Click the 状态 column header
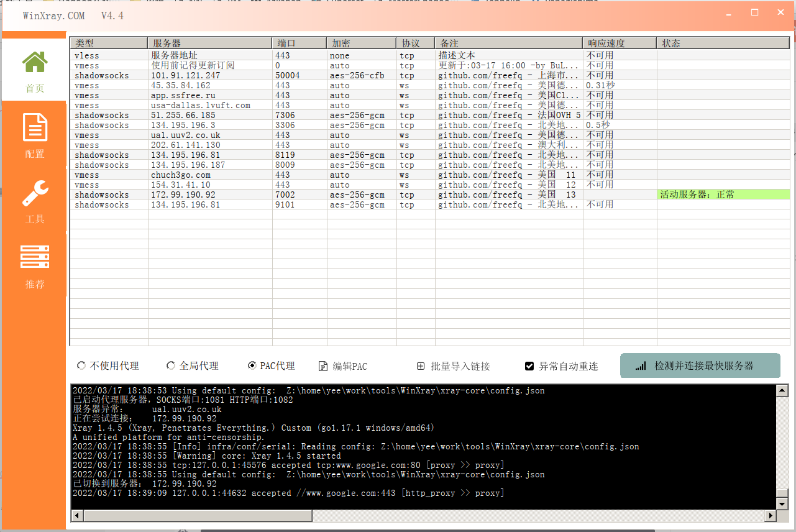This screenshot has height=532, width=796. (721, 43)
